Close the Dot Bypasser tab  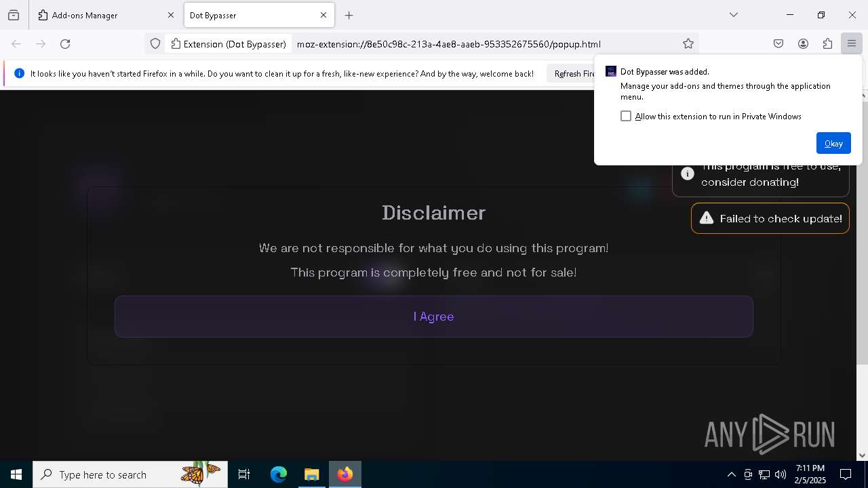323,15
